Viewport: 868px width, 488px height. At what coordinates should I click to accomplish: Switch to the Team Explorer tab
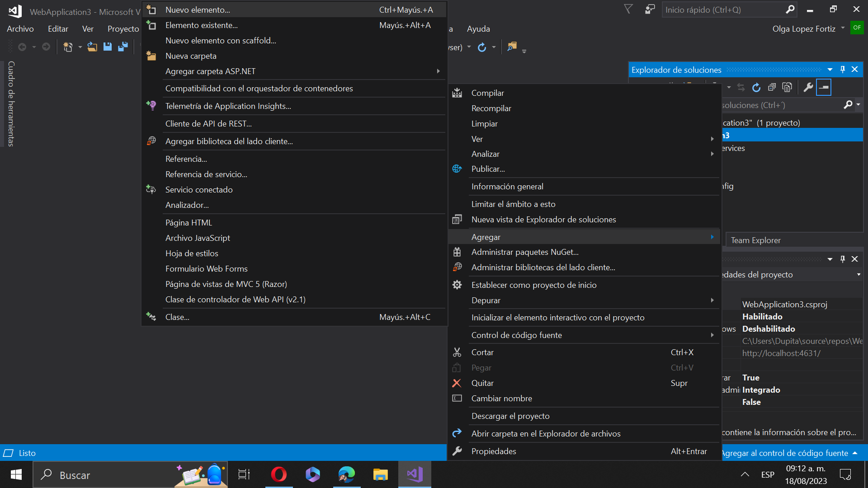point(755,240)
